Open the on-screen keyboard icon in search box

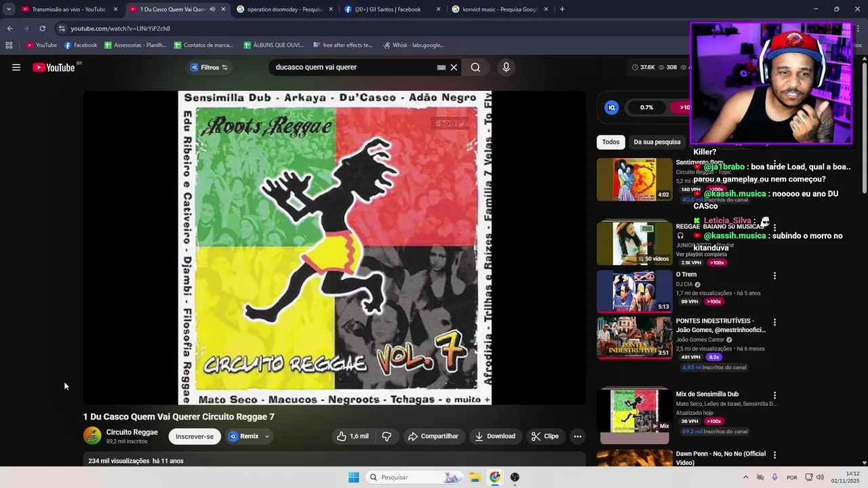(x=441, y=67)
